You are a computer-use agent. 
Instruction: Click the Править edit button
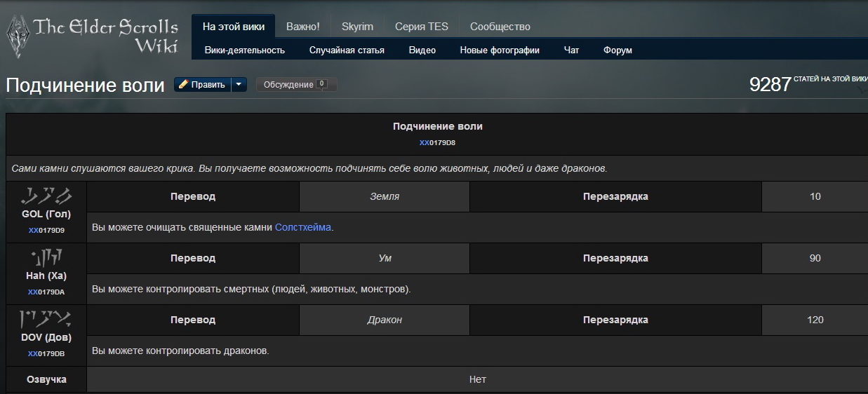point(202,85)
